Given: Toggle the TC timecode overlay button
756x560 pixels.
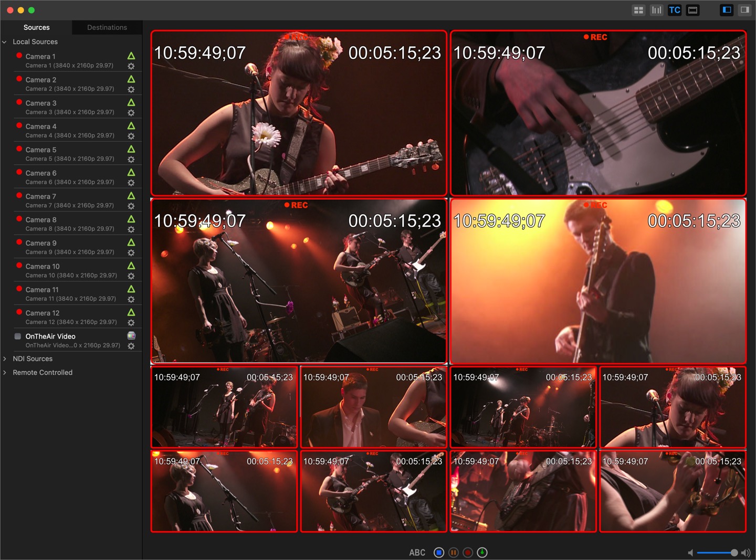Looking at the screenshot, I should coord(675,10).
